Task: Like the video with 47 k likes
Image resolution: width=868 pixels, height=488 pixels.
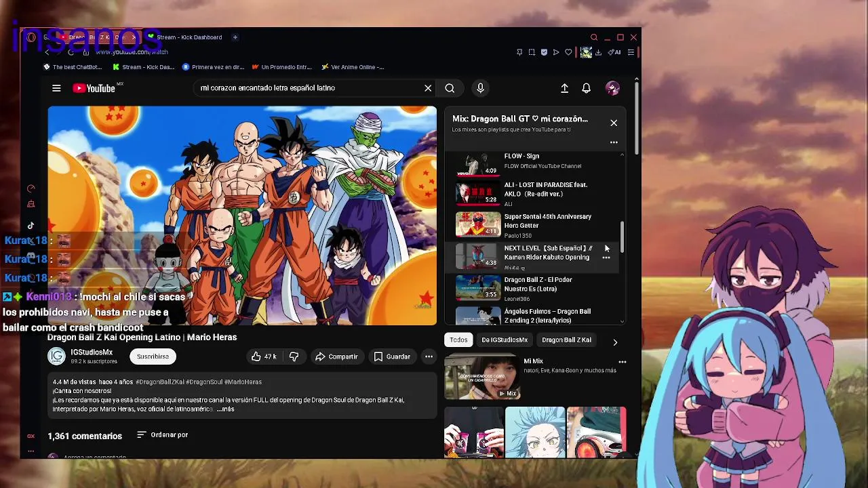Action: point(264,357)
